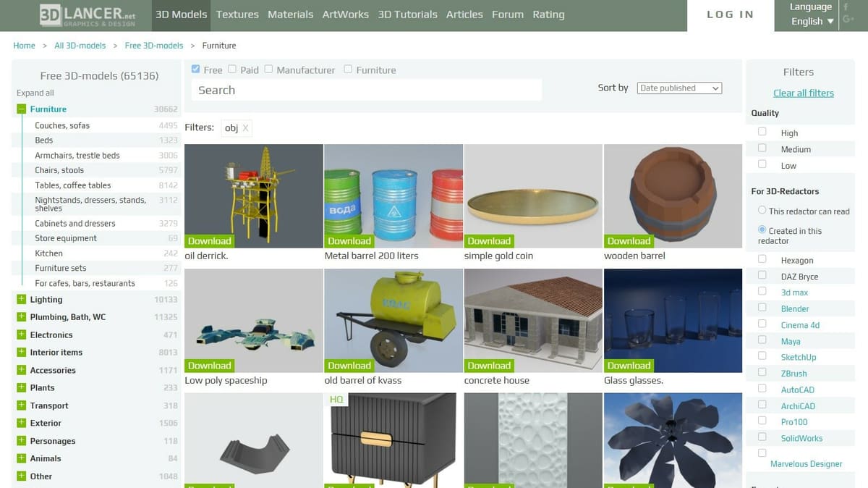Go to All 3D-models breadcrumb
The width and height of the screenshot is (868, 488).
click(80, 46)
